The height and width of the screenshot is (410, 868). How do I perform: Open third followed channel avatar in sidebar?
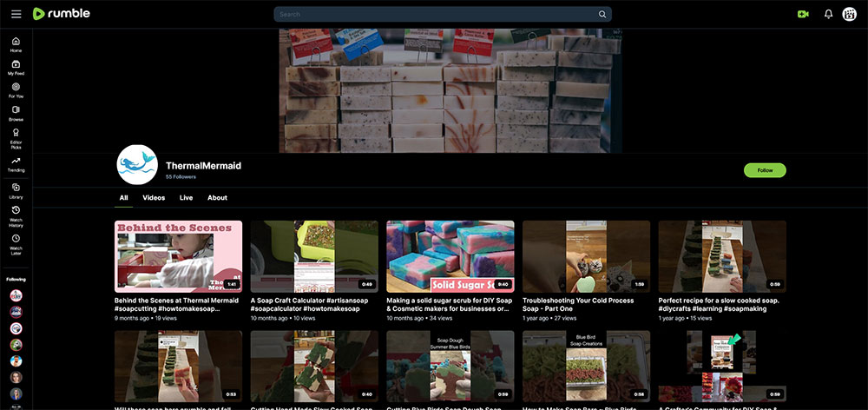click(16, 328)
